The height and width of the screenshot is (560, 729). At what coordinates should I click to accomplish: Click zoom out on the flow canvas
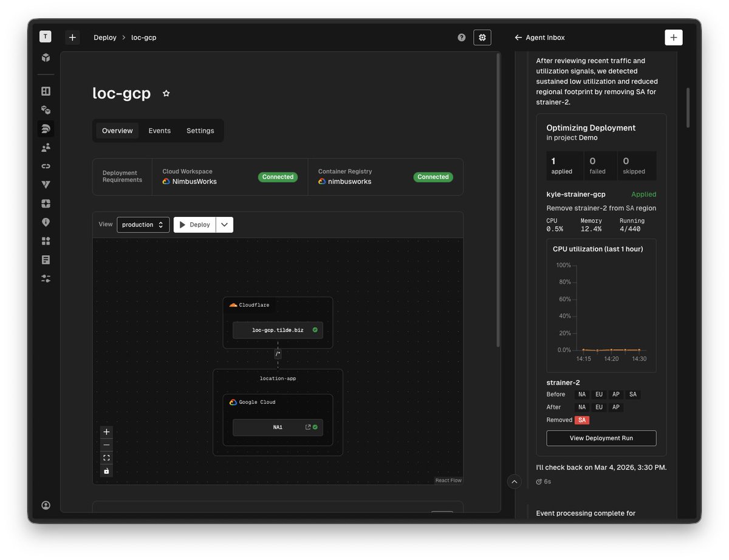[106, 445]
